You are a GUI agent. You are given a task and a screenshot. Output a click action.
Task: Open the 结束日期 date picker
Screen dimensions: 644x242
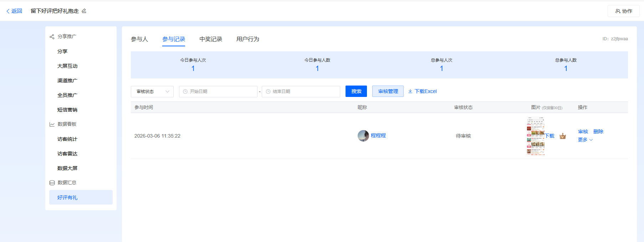pos(301,92)
